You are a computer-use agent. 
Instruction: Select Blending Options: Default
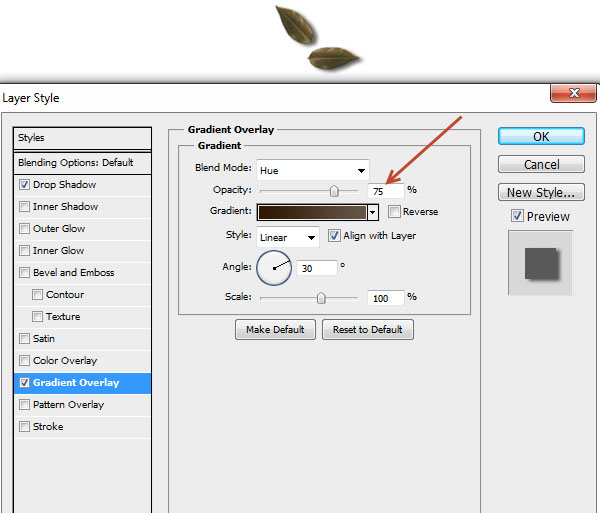click(x=82, y=163)
